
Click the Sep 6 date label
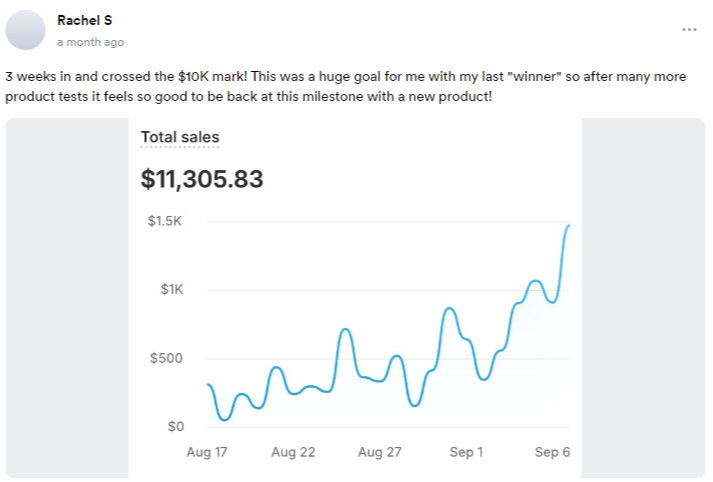[x=552, y=452]
